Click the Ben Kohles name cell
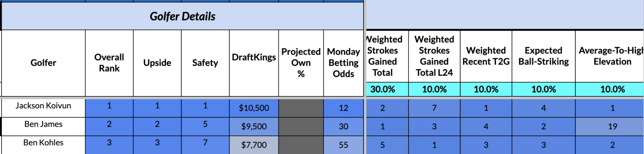This screenshot has width=644, height=154. 43,145
